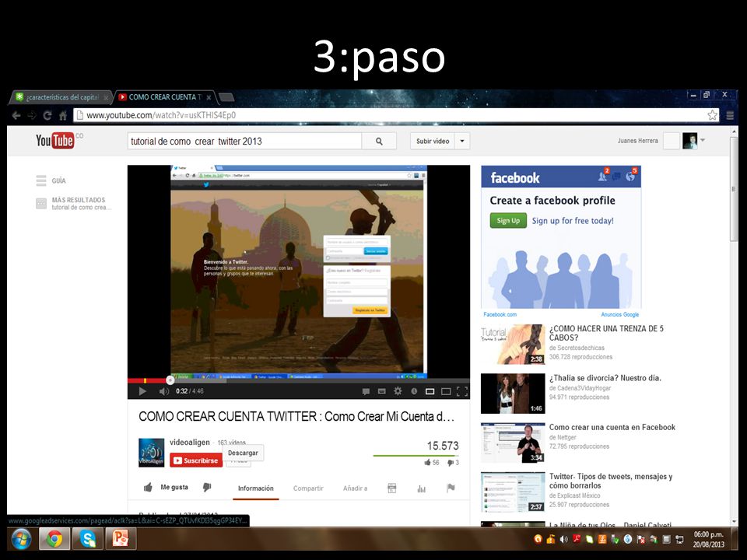Image resolution: width=747 pixels, height=560 pixels.
Task: Click MÁS RESULTADOS in the sidebar
Action: (78, 200)
